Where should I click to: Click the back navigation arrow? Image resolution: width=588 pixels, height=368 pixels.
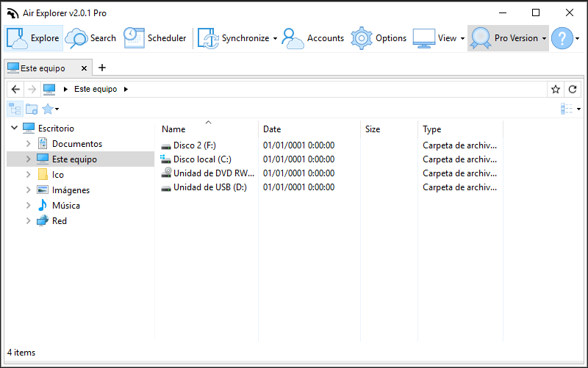coord(15,89)
